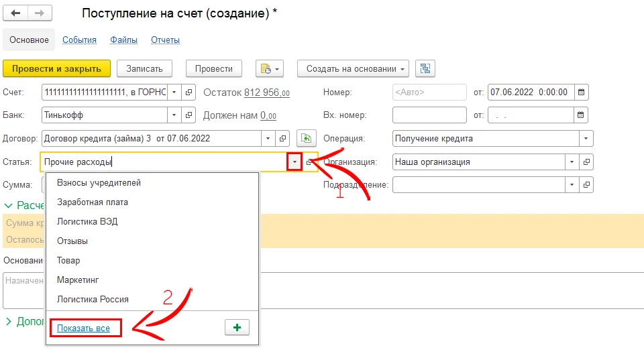
Task: Select Заработная плата from the list
Action: tap(93, 202)
